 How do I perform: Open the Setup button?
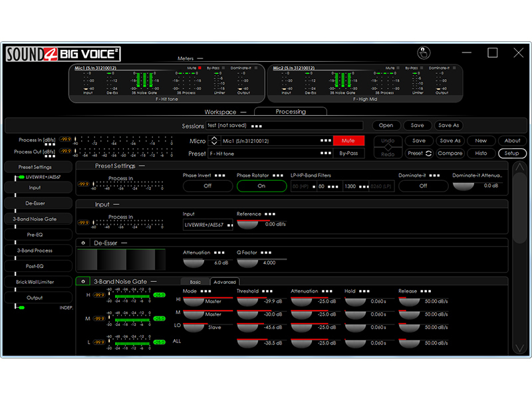tap(512, 154)
